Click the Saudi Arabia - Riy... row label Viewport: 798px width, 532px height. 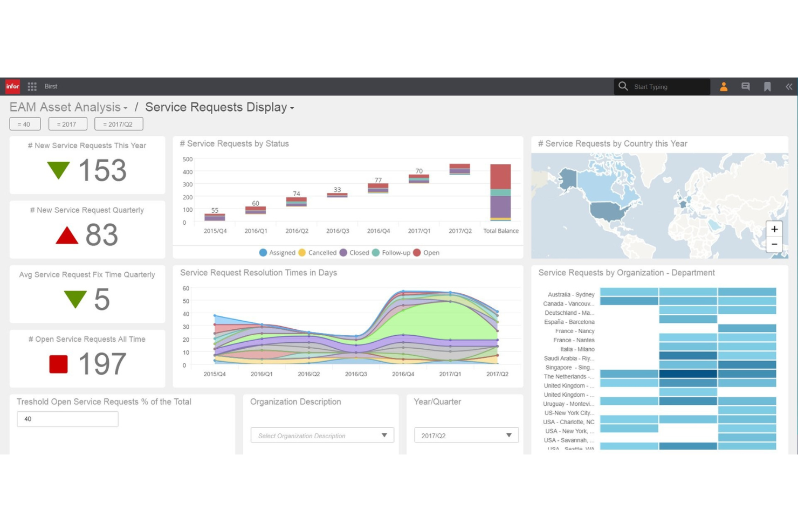coord(569,358)
